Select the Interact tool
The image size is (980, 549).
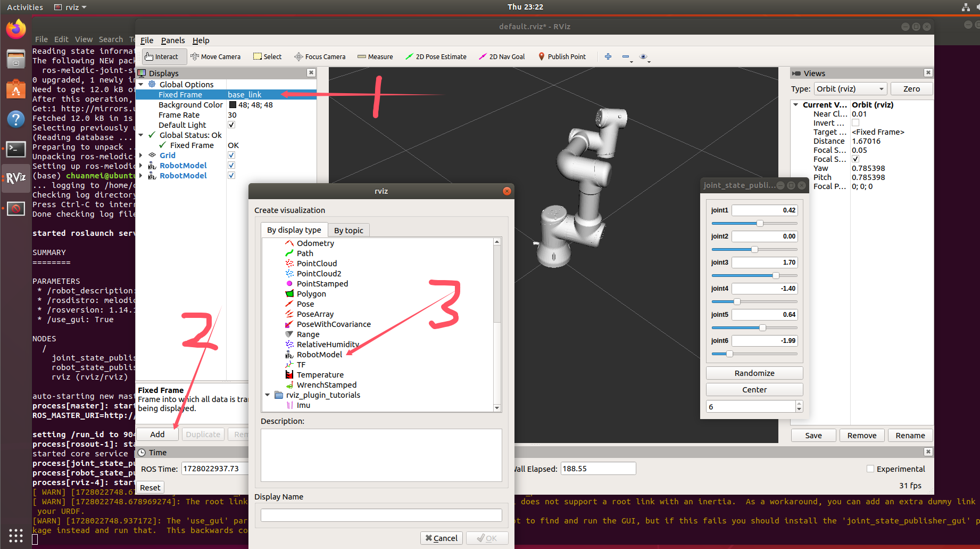pos(163,56)
